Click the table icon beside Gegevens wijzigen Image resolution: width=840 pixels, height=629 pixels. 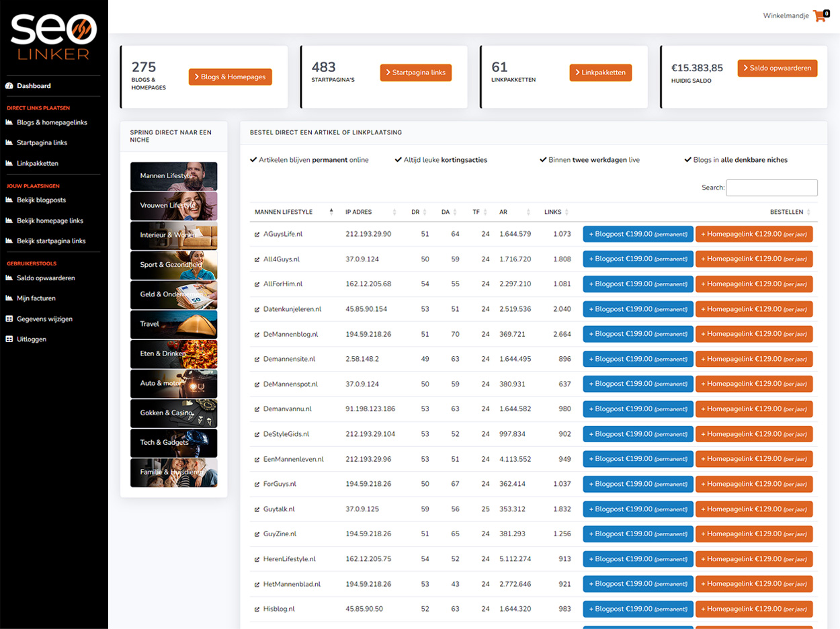tap(9, 319)
